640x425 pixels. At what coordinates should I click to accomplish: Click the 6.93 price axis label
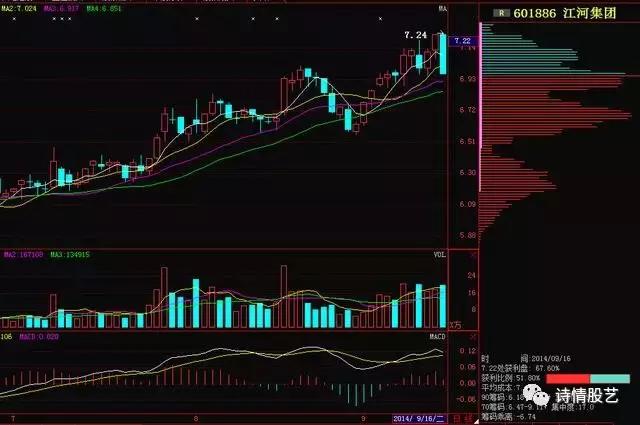coord(468,79)
